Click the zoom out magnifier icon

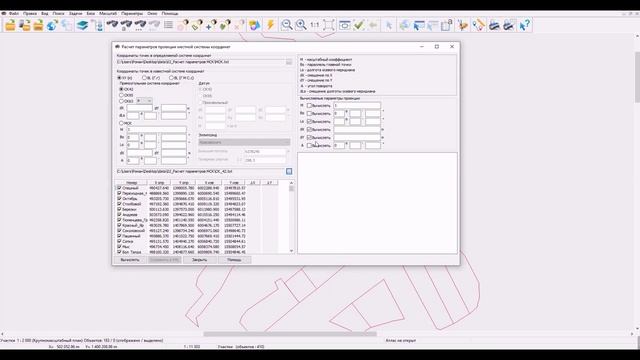(x=287, y=25)
